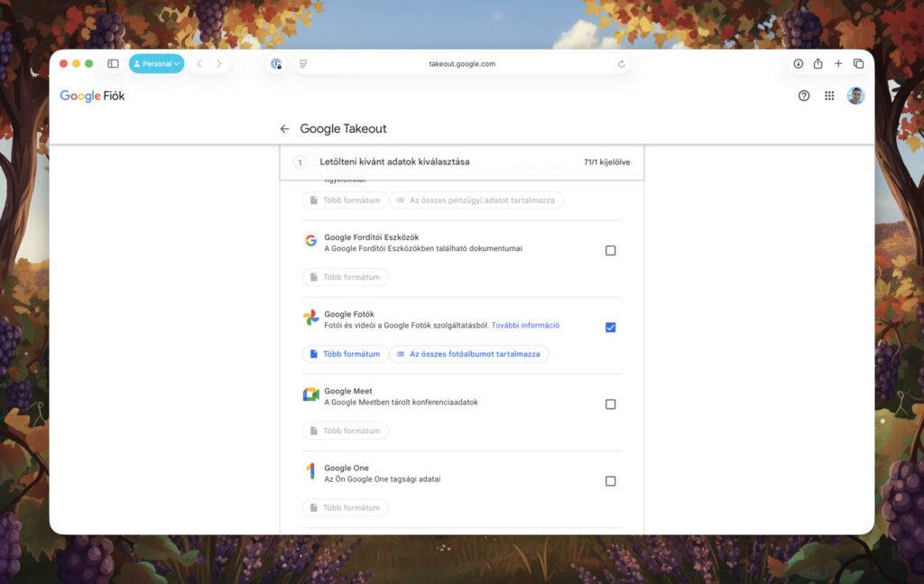The height and width of the screenshot is (584, 924).
Task: Click the 71/1 kijelölve counter
Action: [x=607, y=162]
